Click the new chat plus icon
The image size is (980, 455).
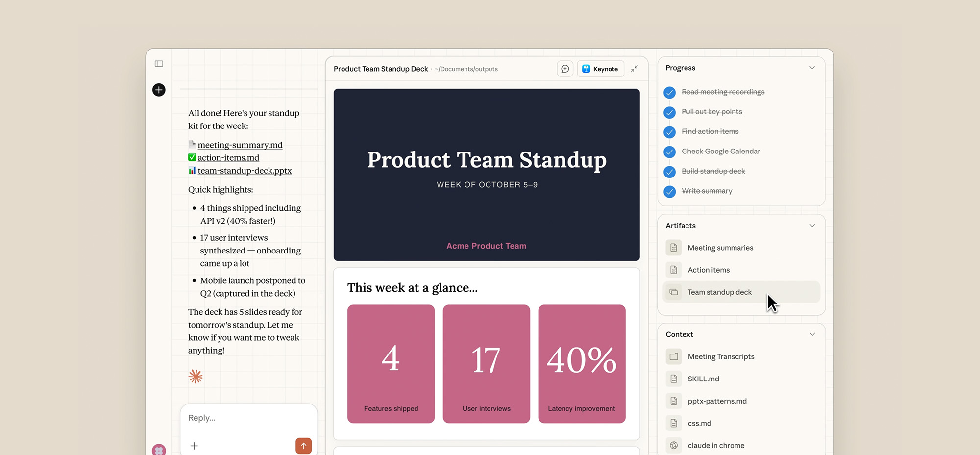coord(158,90)
